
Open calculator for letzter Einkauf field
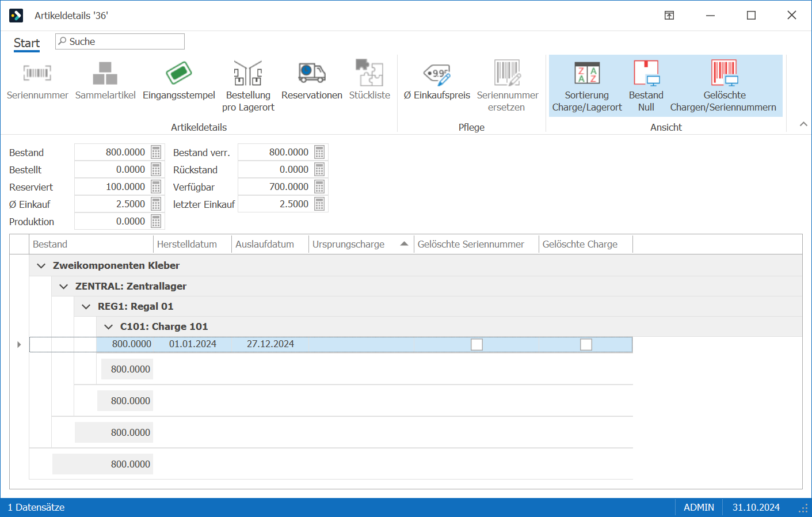[x=319, y=204]
